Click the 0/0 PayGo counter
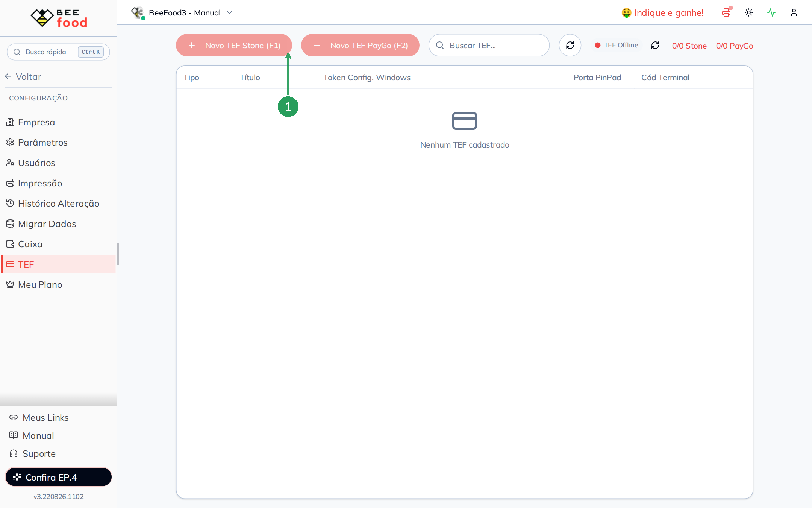812x508 pixels. click(735, 46)
